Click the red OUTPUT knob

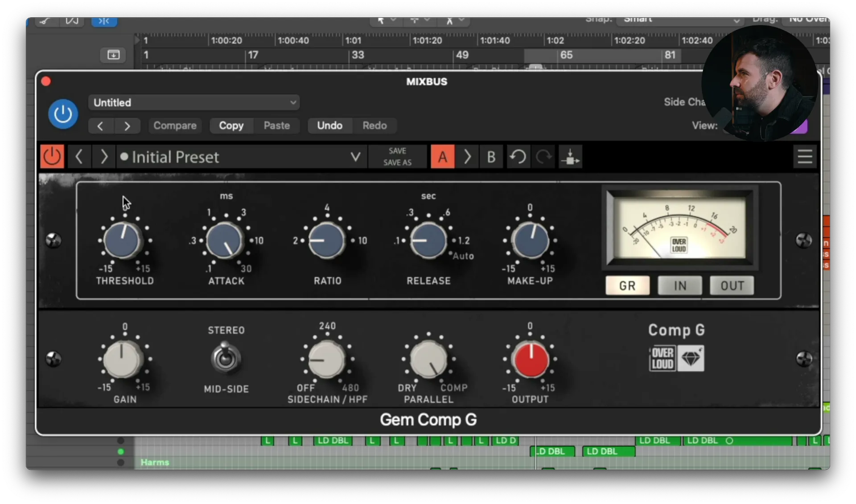tap(530, 359)
